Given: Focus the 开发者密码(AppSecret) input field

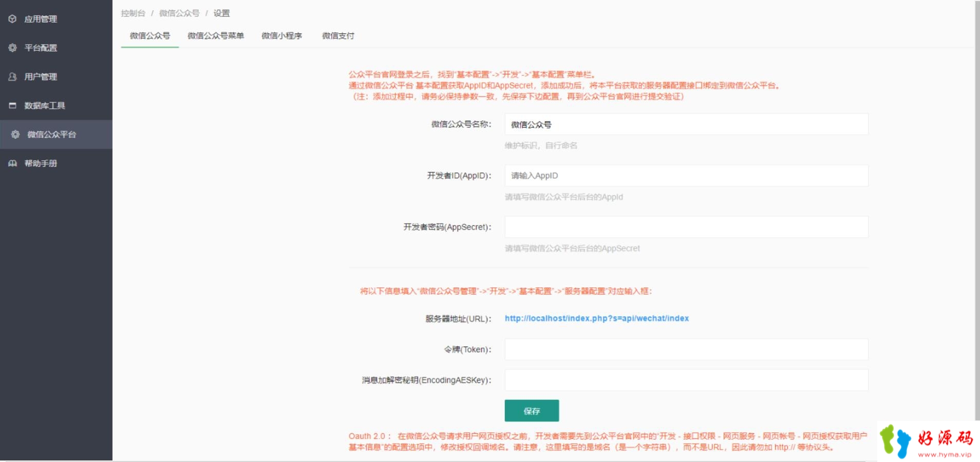Looking at the screenshot, I should pos(686,227).
